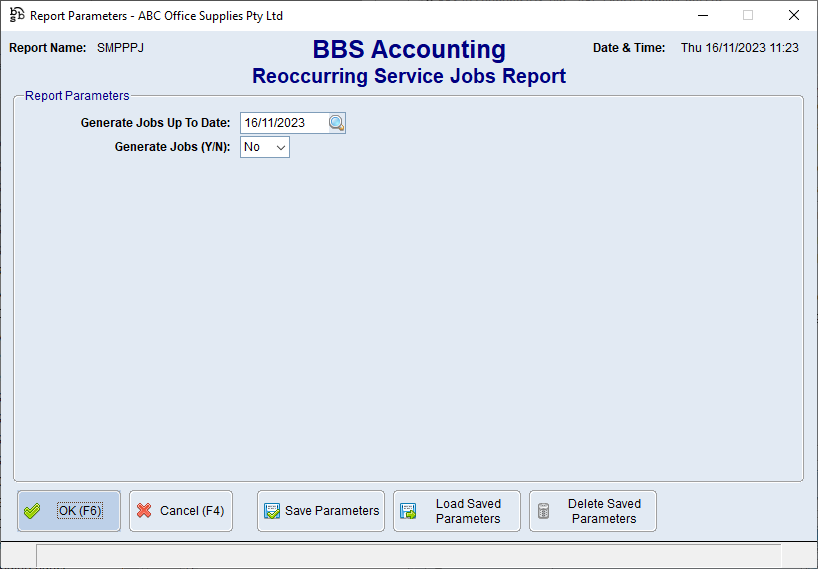The width and height of the screenshot is (818, 569).
Task: Click the Cancel (F4) button
Action: [181, 511]
